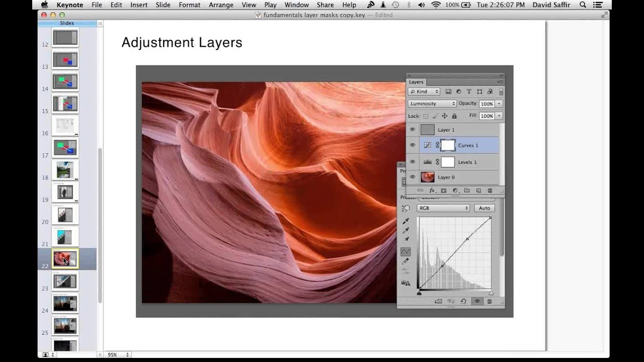Click the volume icon in menu bar
Image resolution: width=644 pixels, height=362 pixels.
click(x=421, y=5)
